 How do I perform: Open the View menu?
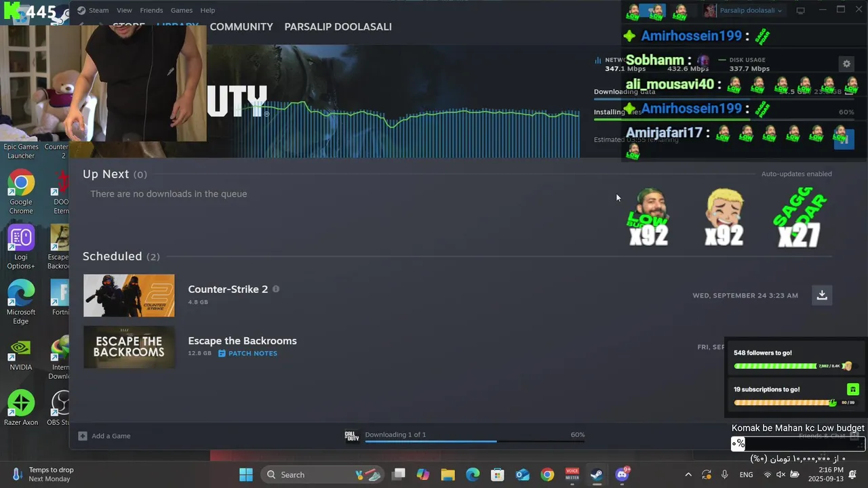[x=124, y=10]
